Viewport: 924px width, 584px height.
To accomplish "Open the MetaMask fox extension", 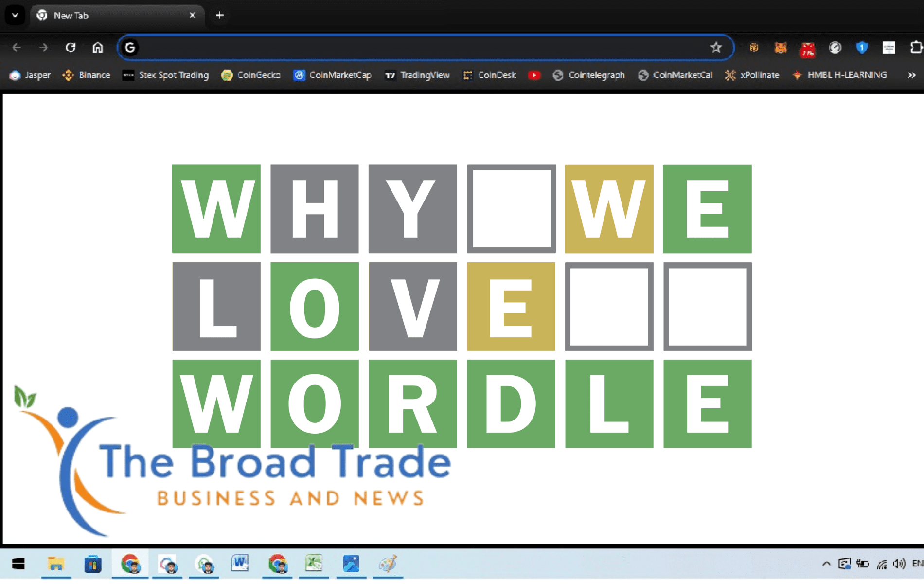I will [781, 47].
